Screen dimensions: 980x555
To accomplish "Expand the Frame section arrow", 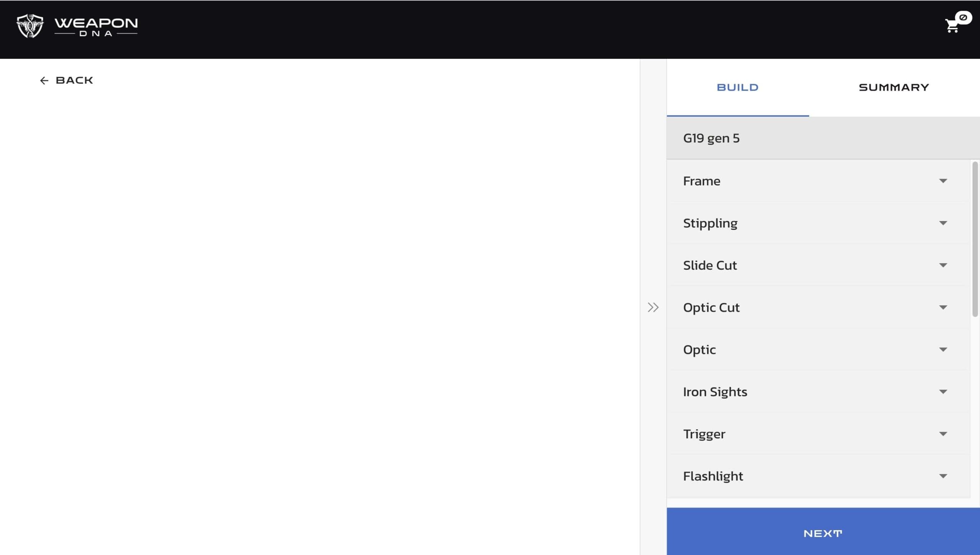I will [x=943, y=181].
